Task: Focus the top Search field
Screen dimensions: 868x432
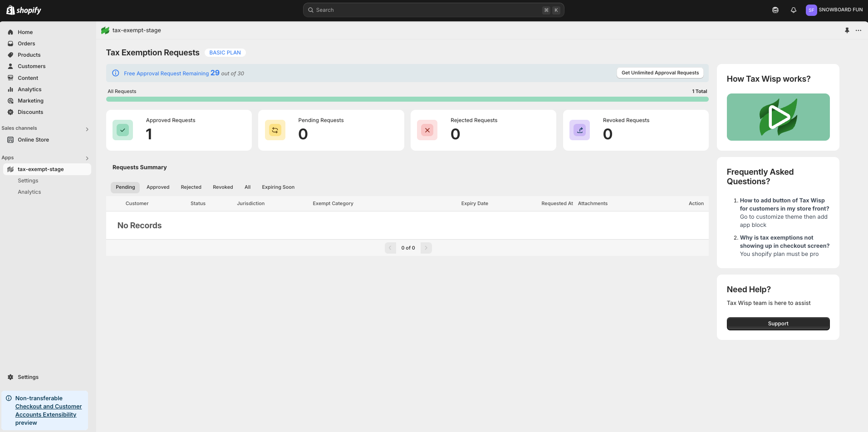Action: (x=433, y=10)
